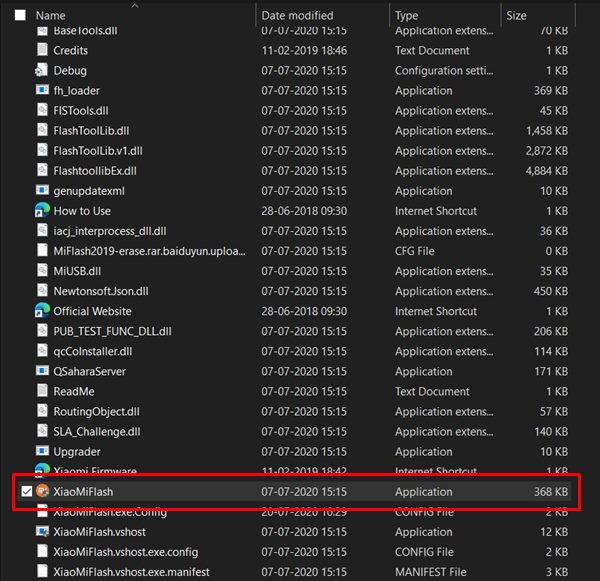Screen dimensions: 600x581
Task: Uncheck the XiaoMiFlash row checkbox
Action: (26, 491)
